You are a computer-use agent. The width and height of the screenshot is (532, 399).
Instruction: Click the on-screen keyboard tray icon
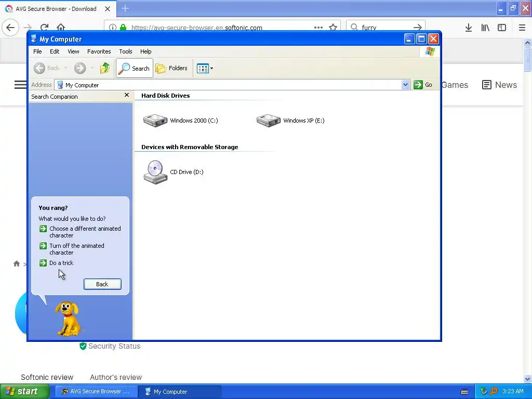pos(464,392)
